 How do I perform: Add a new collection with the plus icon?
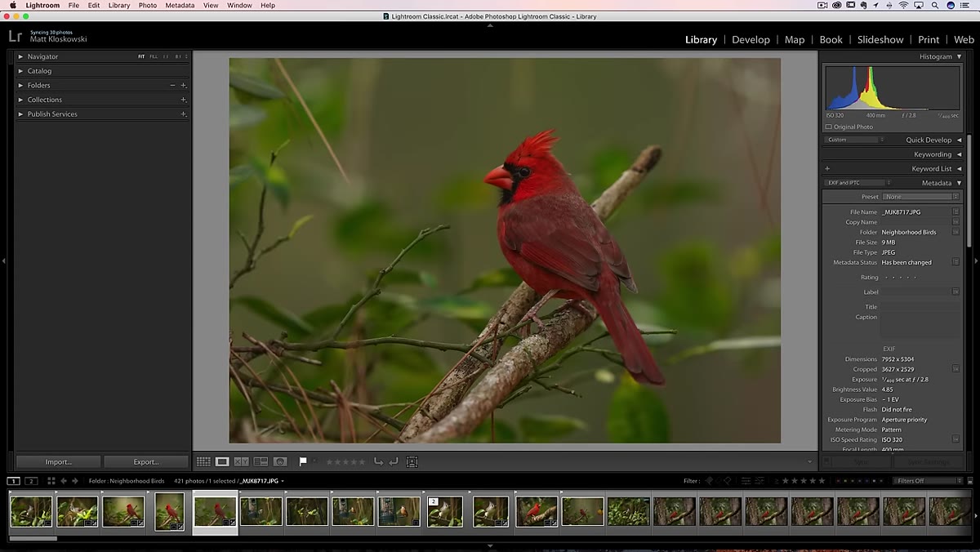click(x=183, y=100)
